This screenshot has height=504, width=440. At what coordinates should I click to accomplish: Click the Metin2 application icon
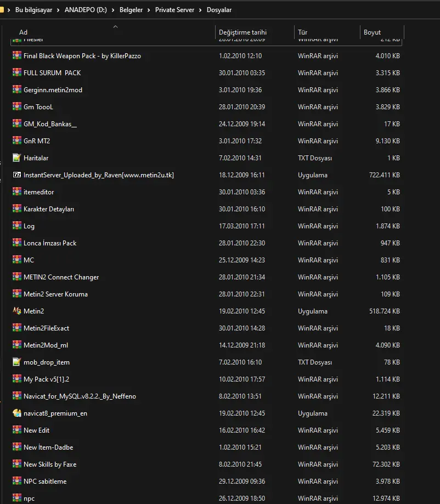click(x=17, y=311)
